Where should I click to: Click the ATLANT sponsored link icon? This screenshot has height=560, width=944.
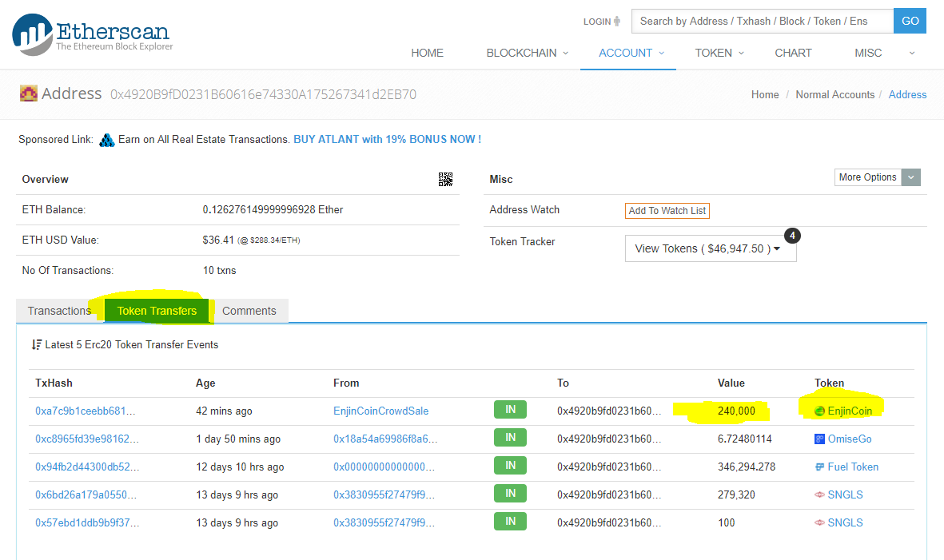(x=107, y=140)
